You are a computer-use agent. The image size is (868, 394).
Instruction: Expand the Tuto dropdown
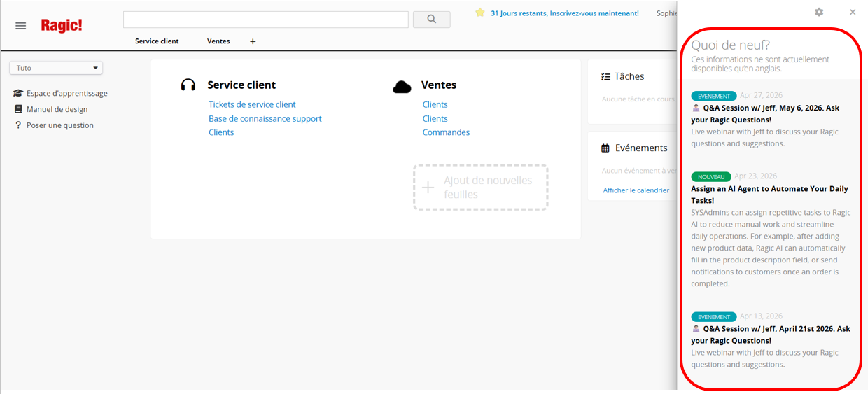[x=56, y=68]
